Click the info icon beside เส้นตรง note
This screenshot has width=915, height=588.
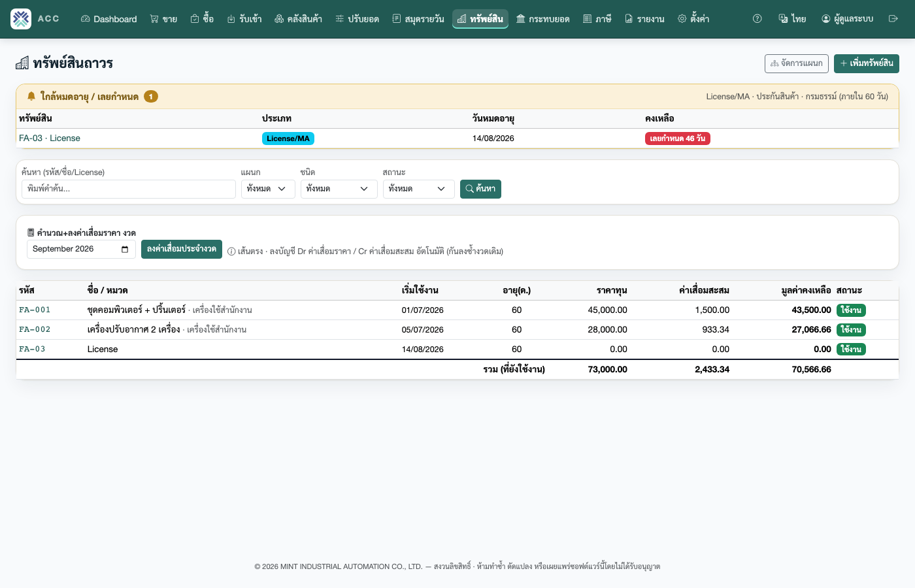point(231,252)
